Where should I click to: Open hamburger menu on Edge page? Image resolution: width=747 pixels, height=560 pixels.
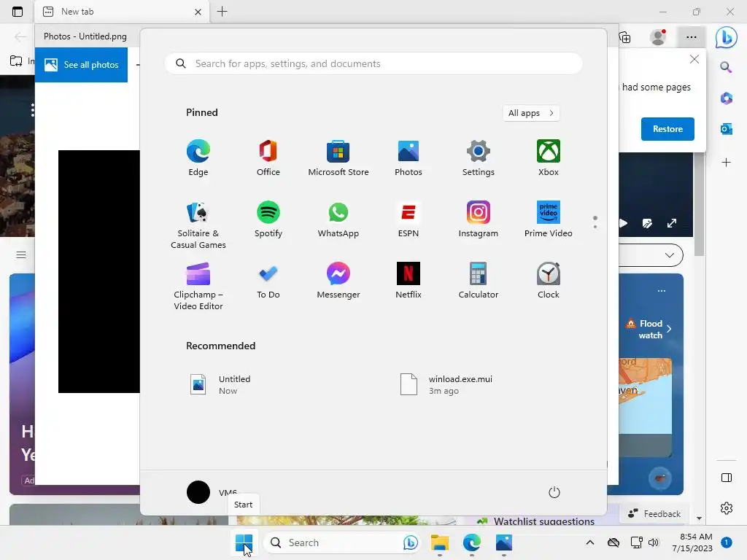pyautogui.click(x=21, y=254)
